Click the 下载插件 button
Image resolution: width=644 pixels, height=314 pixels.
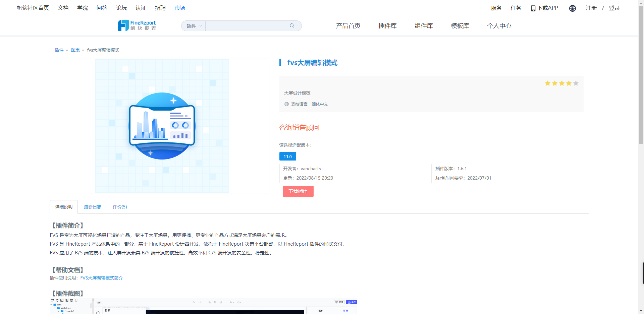298,191
